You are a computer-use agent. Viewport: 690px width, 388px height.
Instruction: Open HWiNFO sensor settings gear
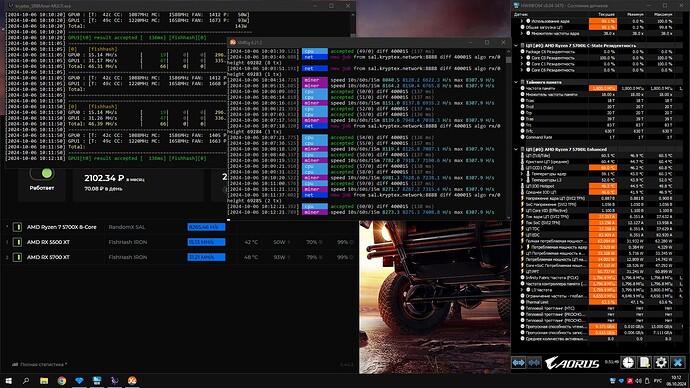661,362
